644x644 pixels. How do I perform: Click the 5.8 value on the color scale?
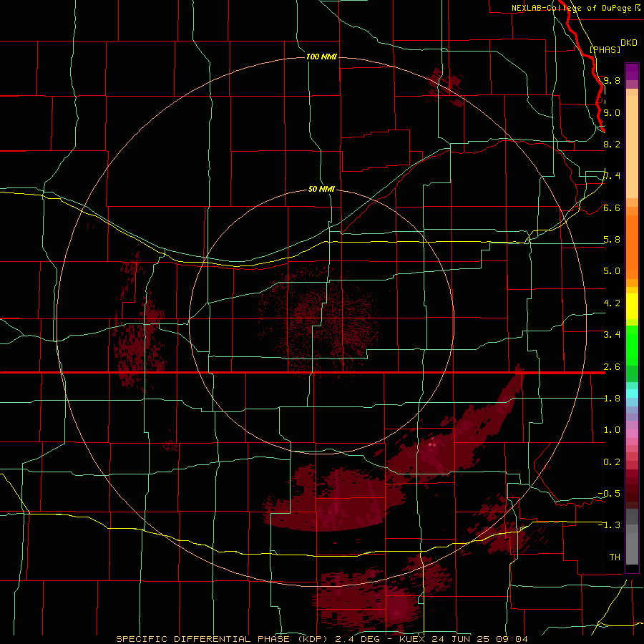[x=612, y=240]
